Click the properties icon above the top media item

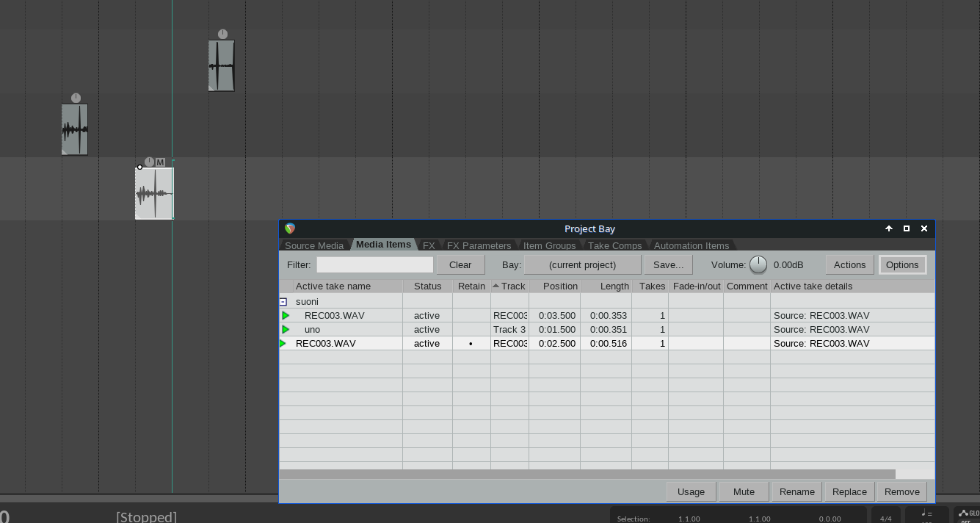(x=222, y=34)
